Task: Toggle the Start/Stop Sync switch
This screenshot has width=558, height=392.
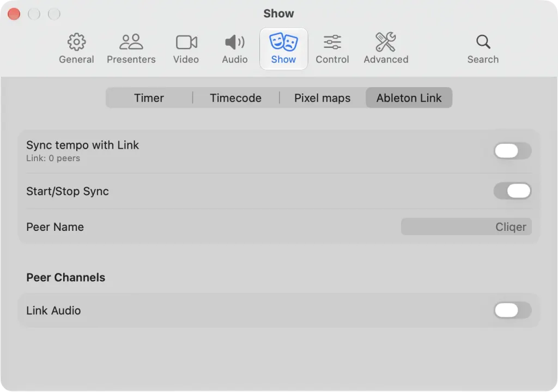Action: coord(512,191)
